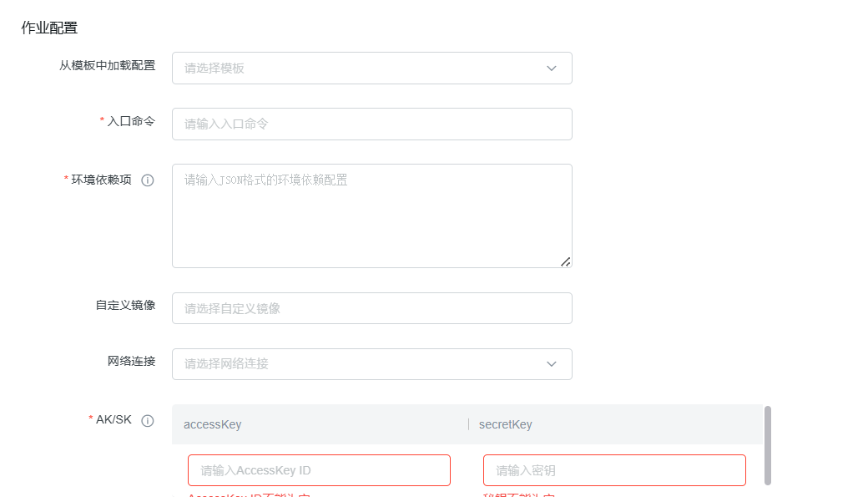This screenshot has width=868, height=497.
Task: Click the info icon next to AK/SK
Action: 148,421
